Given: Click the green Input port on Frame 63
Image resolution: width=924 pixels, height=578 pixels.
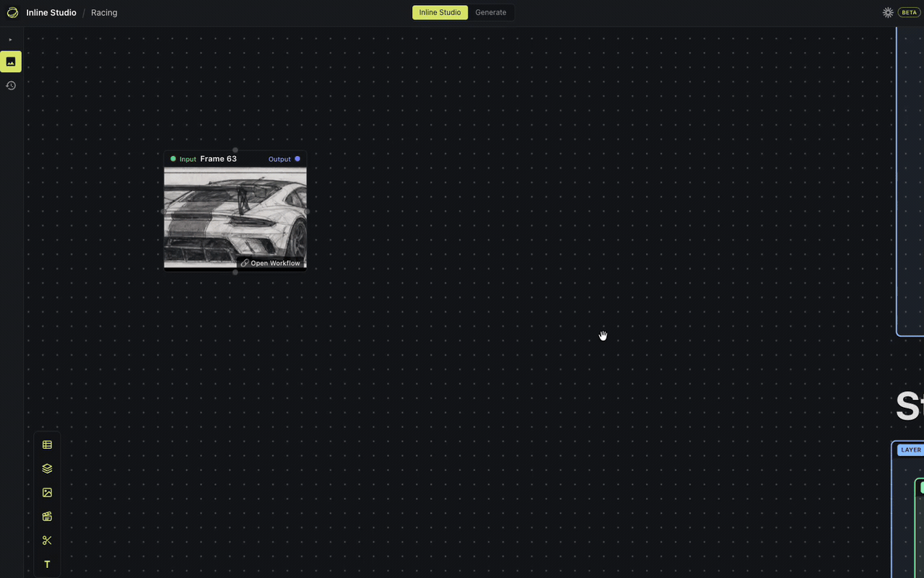Looking at the screenshot, I should tap(173, 159).
